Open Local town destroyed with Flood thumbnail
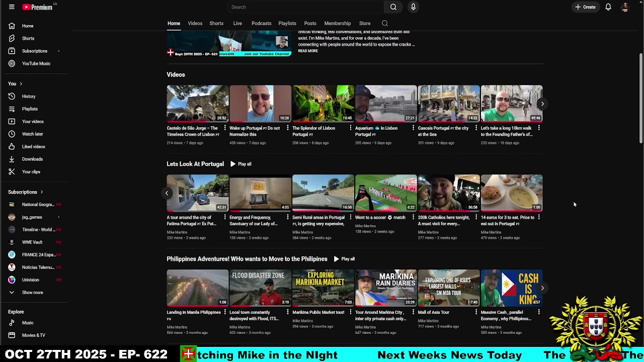The width and height of the screenshot is (644, 362). (x=260, y=288)
